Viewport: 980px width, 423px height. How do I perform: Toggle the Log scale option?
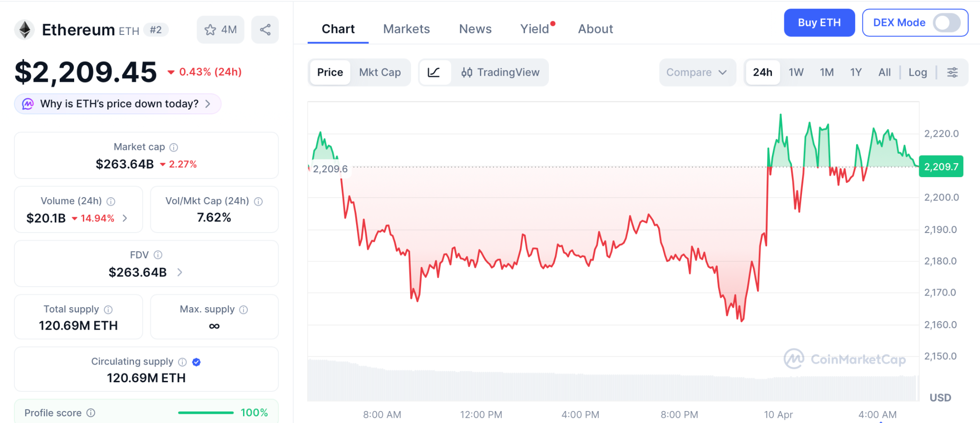click(917, 72)
